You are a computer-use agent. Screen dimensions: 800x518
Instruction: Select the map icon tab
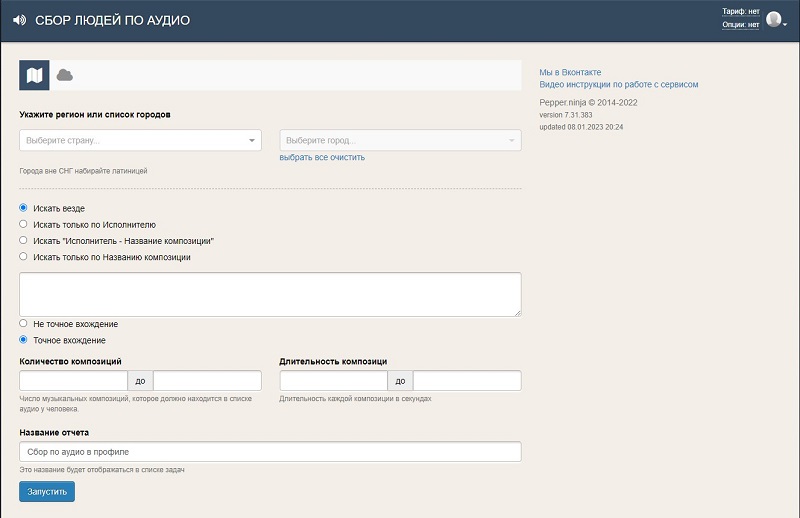click(x=34, y=75)
